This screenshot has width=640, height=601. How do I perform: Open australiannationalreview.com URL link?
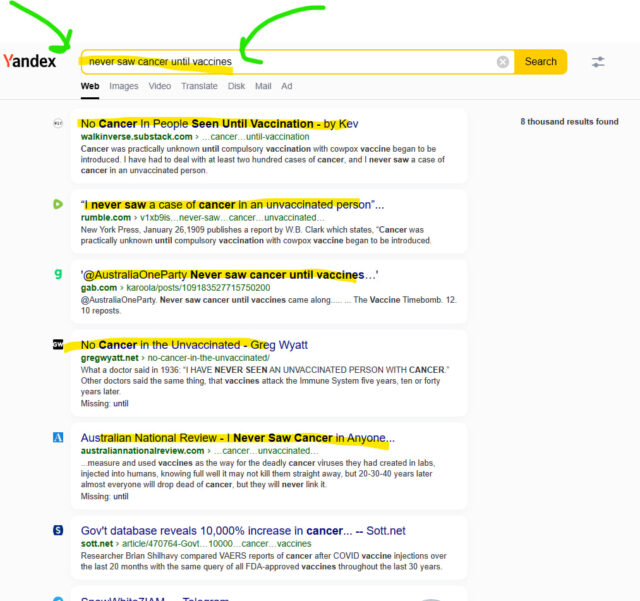click(x=142, y=451)
